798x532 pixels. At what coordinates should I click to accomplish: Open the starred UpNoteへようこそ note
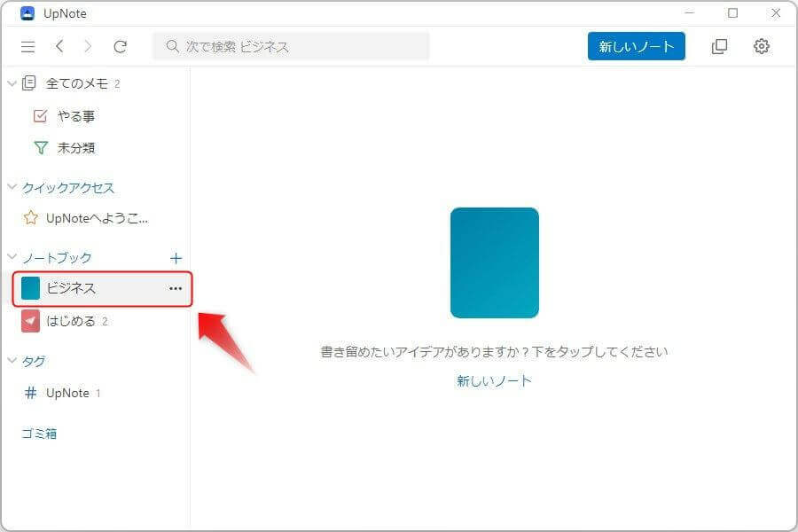click(x=86, y=218)
